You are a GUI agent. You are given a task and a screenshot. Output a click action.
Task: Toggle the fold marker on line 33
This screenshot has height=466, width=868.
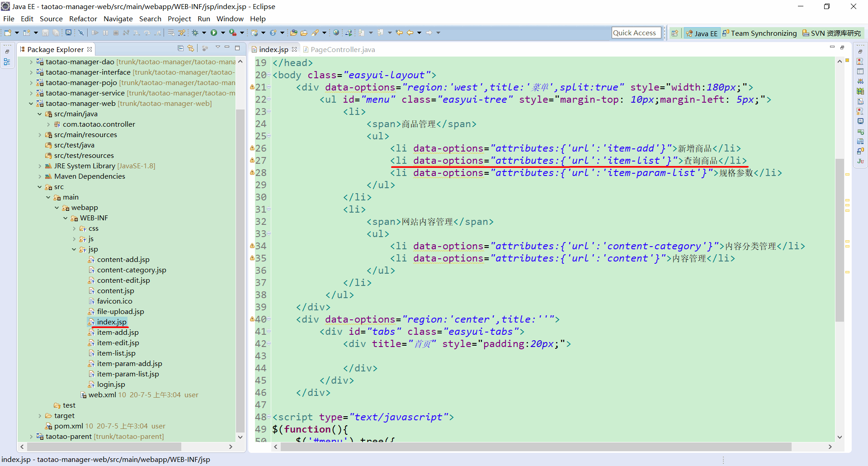tap(269, 234)
